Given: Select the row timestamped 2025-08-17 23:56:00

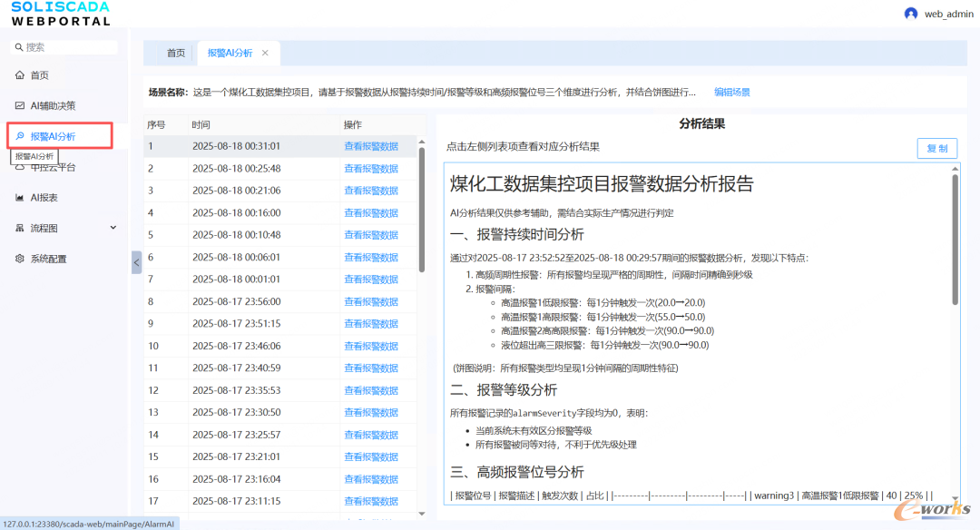Looking at the screenshot, I should point(236,301).
